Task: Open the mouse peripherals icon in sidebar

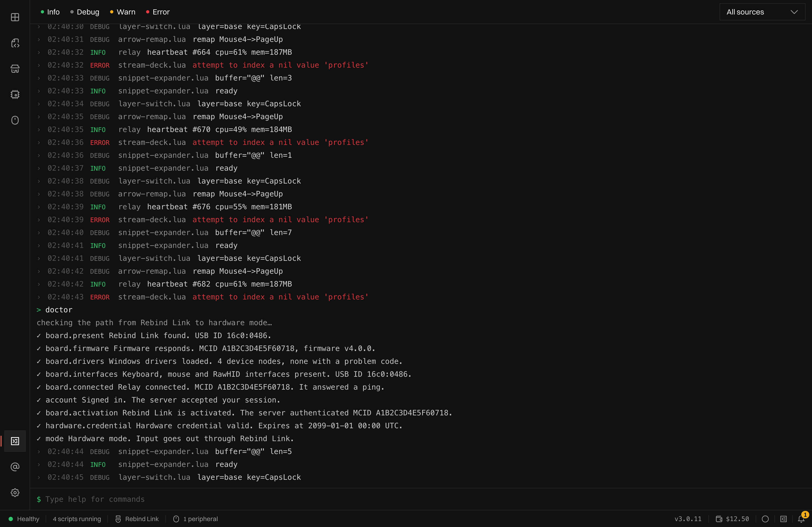Action: (15, 120)
